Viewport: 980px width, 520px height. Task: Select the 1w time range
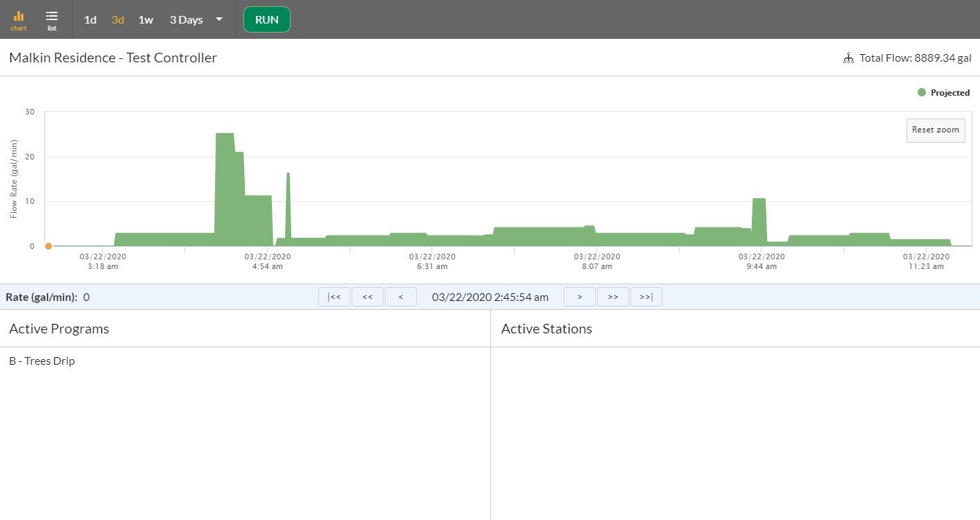tap(146, 19)
